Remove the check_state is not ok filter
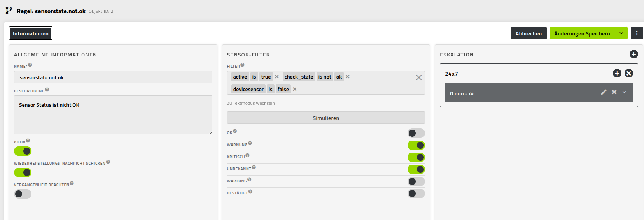The height and width of the screenshot is (220, 644). tap(348, 77)
